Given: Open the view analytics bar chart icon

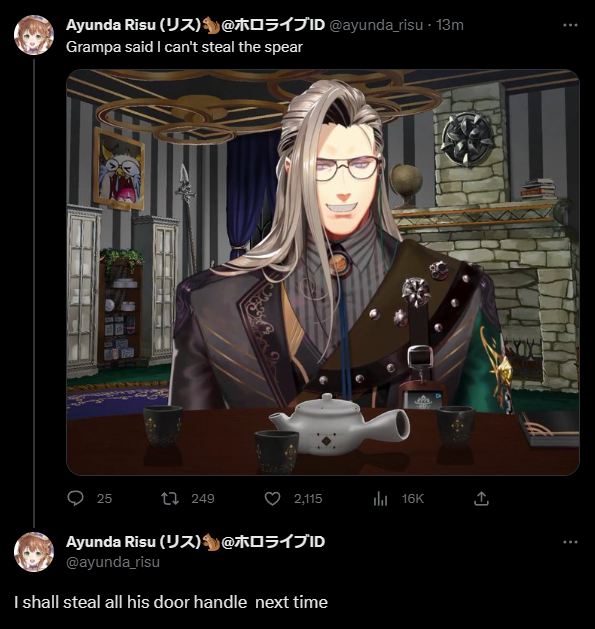Looking at the screenshot, I should coord(380,499).
